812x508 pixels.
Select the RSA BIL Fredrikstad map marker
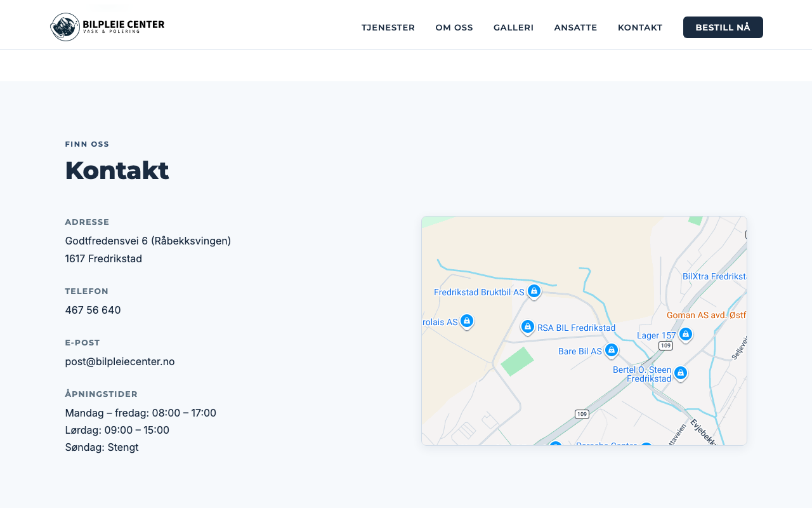[x=527, y=326]
